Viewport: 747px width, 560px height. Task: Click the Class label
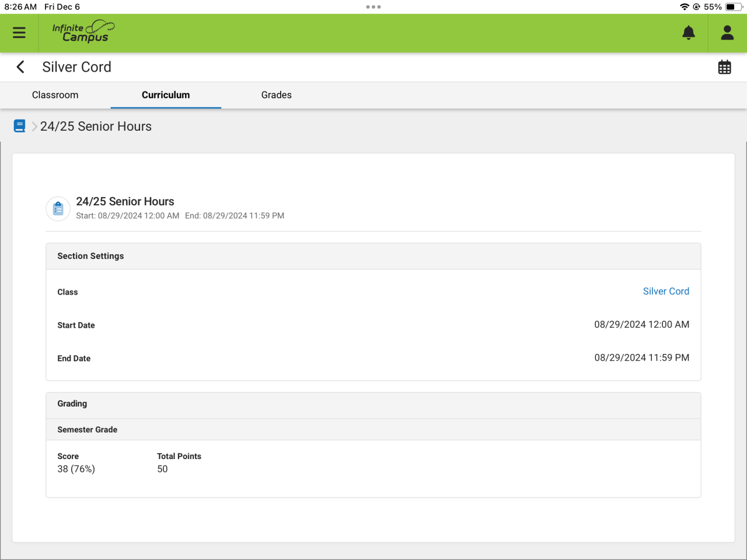pos(68,292)
